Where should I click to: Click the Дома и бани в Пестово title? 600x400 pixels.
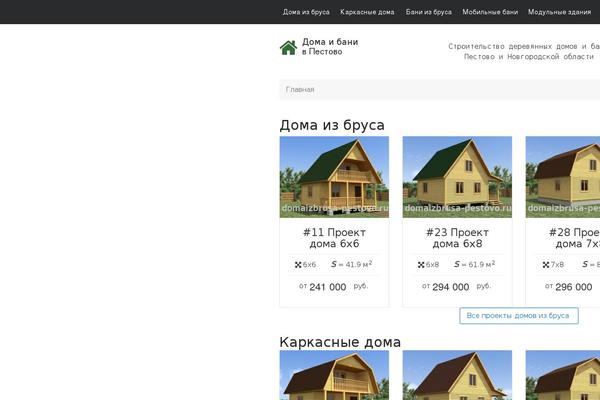pyautogui.click(x=330, y=47)
